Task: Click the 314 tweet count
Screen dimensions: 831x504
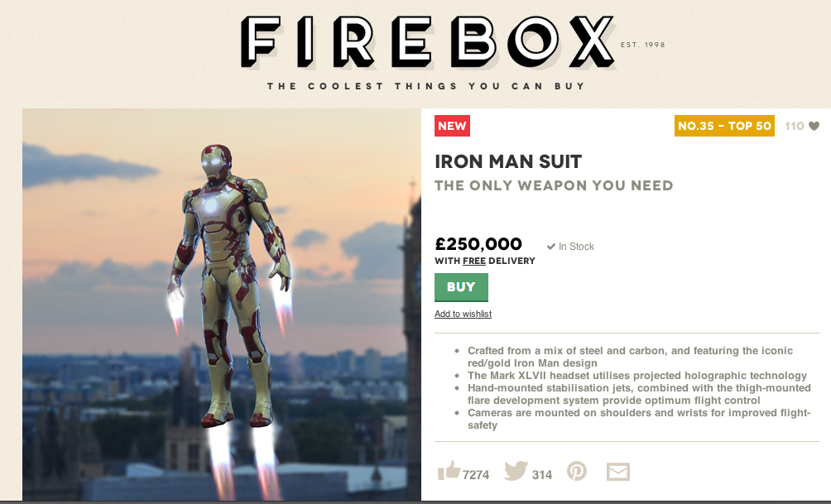Action: tap(542, 475)
